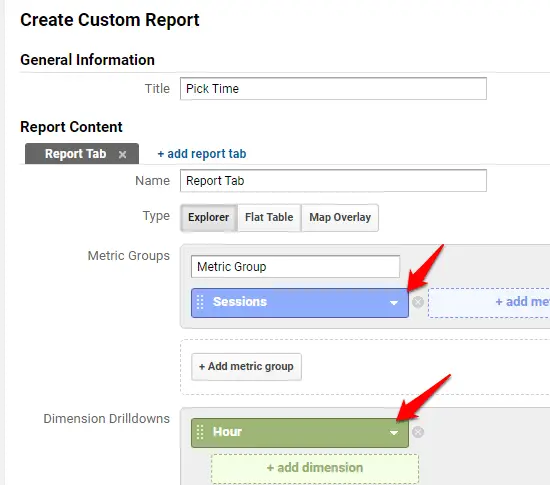This screenshot has height=485, width=550.
Task: Open the Hour dimension dropdown arrow
Action: pyautogui.click(x=394, y=433)
